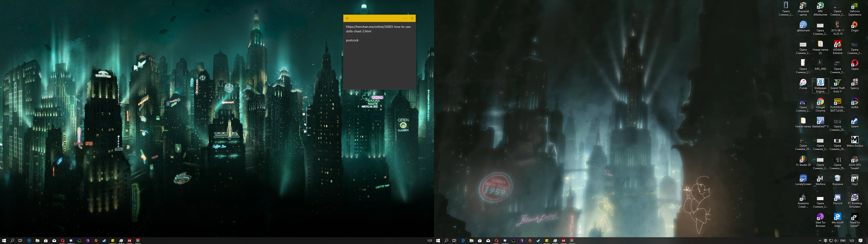Screen dimensions: 868x244
Task: Launch MSI Afterburner from desktop
Action: click(x=821, y=9)
